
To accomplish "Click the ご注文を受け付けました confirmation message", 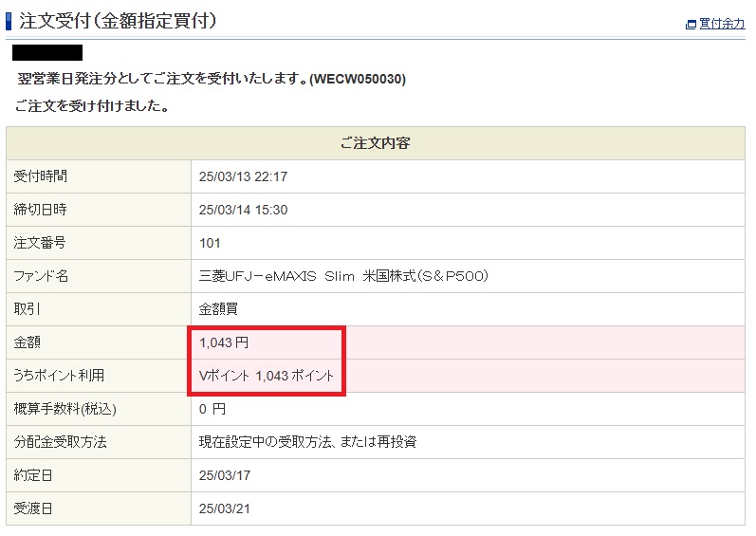I will [93, 106].
